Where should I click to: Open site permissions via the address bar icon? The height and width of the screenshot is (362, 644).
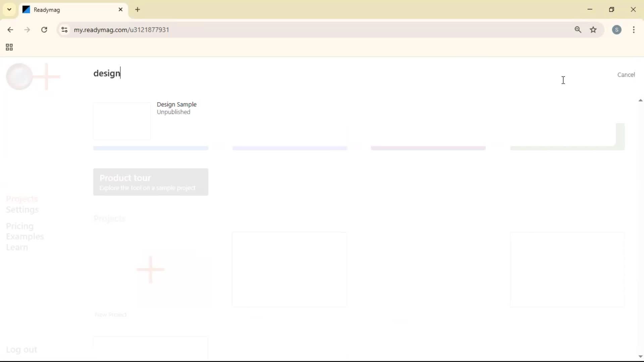[64, 30]
